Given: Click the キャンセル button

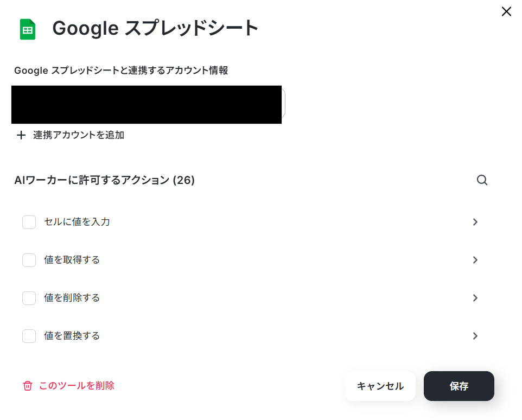Looking at the screenshot, I should [x=380, y=386].
